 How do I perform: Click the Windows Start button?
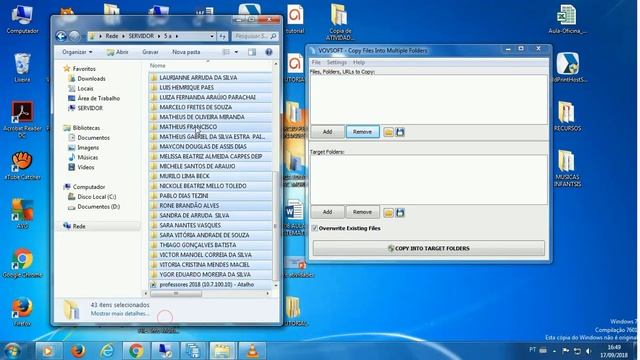tap(12, 351)
